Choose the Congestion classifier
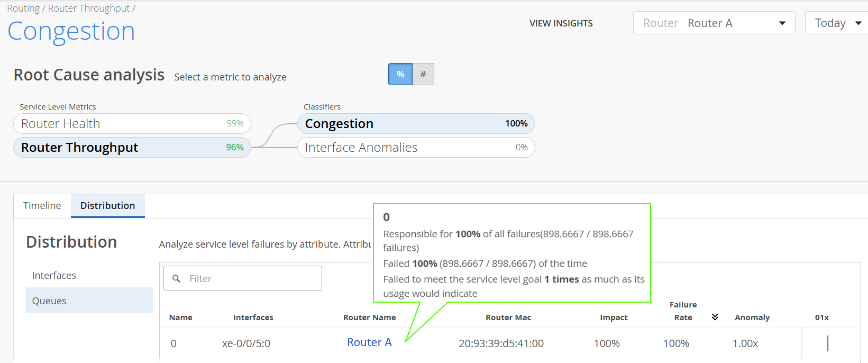This screenshot has height=363, width=868. (416, 124)
